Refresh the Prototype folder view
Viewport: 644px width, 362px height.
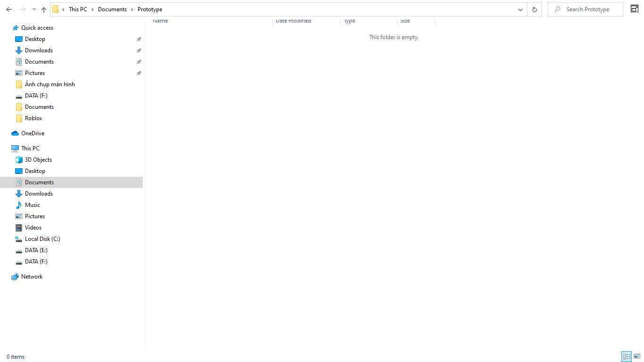point(534,9)
